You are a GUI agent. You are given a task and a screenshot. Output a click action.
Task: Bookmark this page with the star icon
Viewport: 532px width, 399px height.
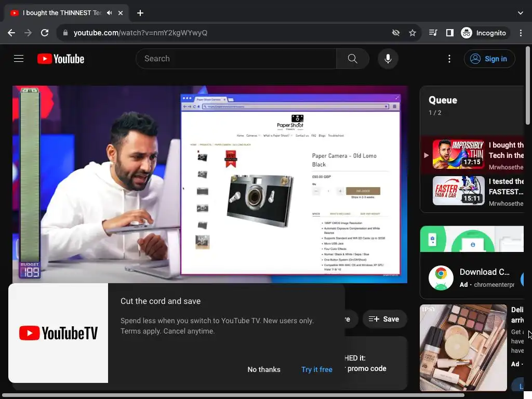click(412, 33)
